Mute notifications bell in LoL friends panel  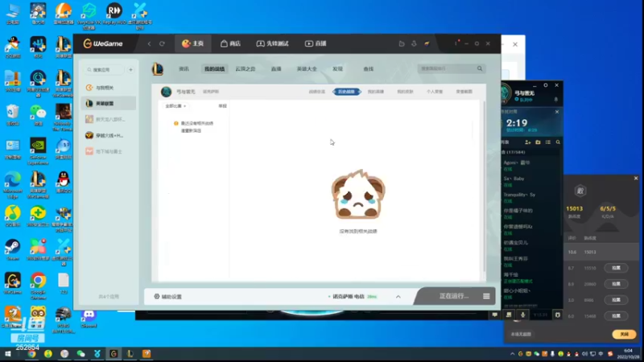556,100
